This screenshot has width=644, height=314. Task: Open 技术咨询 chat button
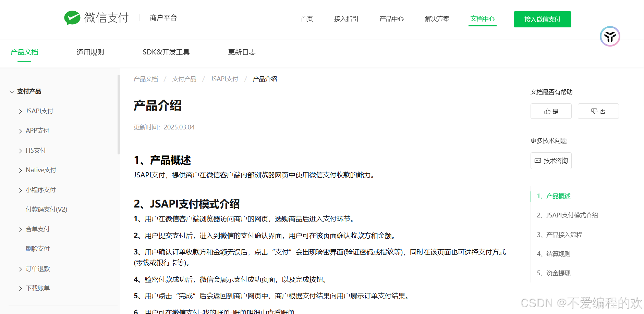[551, 161]
